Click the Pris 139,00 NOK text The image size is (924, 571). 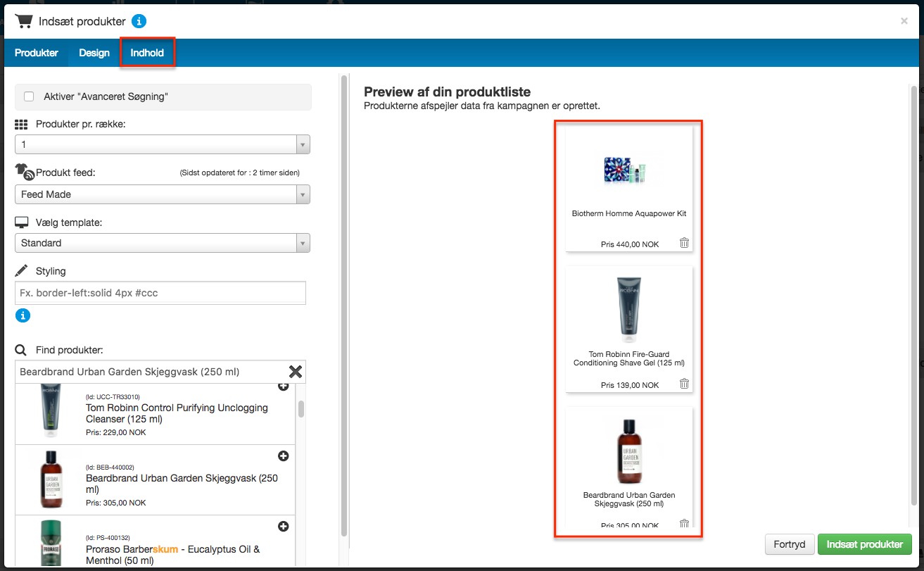pos(630,385)
